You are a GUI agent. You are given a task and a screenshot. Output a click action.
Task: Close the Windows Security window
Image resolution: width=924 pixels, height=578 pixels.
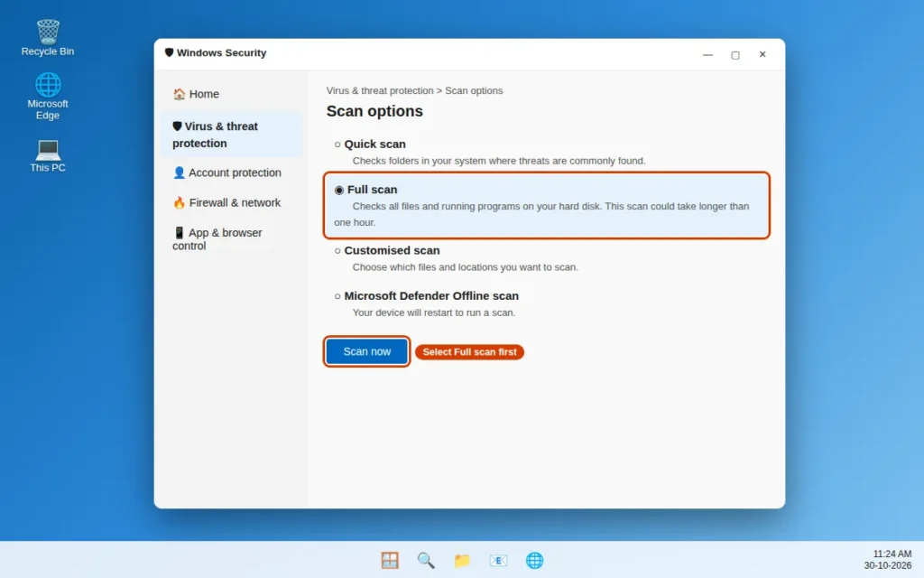[762, 54]
